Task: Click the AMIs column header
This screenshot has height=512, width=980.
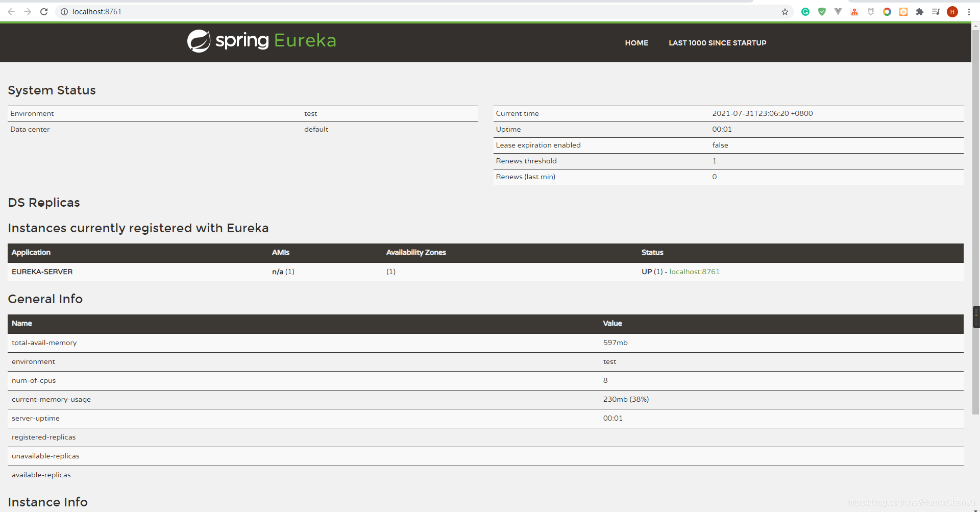Action: tap(280, 252)
